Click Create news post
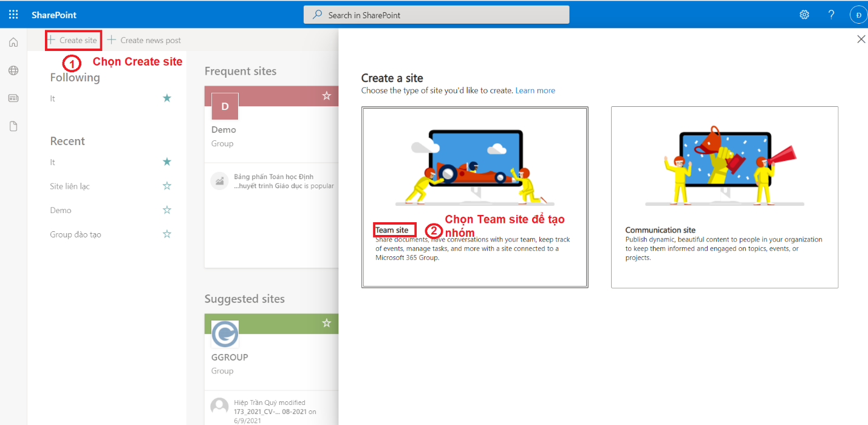The width and height of the screenshot is (868, 425). coord(144,40)
